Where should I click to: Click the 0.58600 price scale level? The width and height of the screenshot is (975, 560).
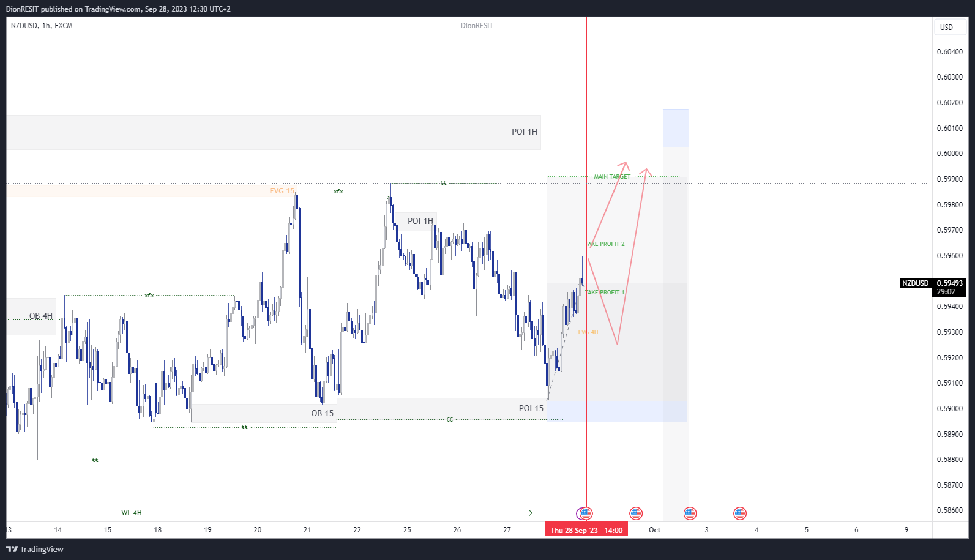[x=950, y=510]
